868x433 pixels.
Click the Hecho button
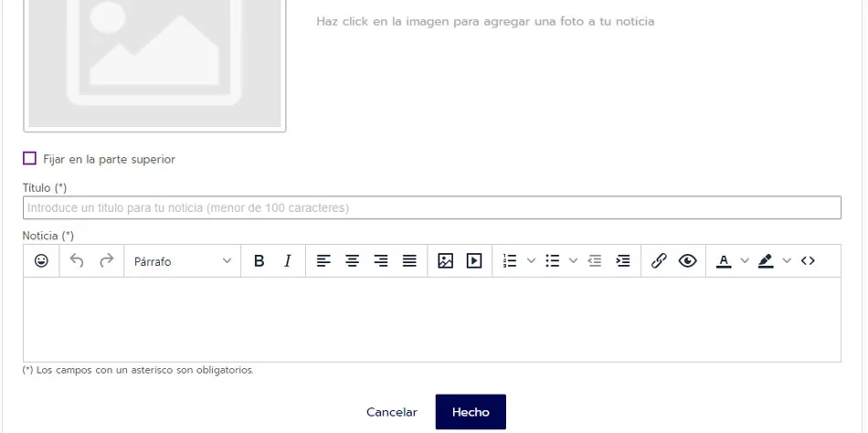pos(471,412)
